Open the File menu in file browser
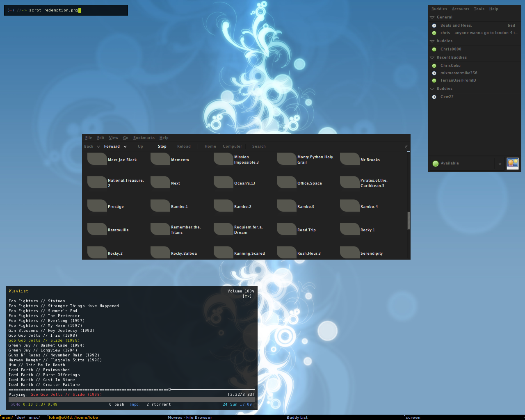Image resolution: width=525 pixels, height=420 pixels. click(x=89, y=138)
